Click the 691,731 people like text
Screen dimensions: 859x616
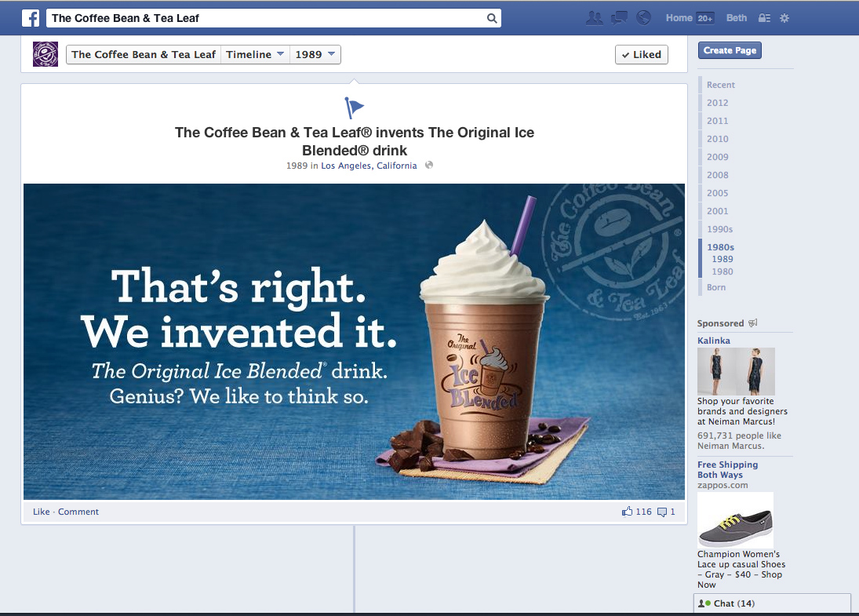(739, 441)
